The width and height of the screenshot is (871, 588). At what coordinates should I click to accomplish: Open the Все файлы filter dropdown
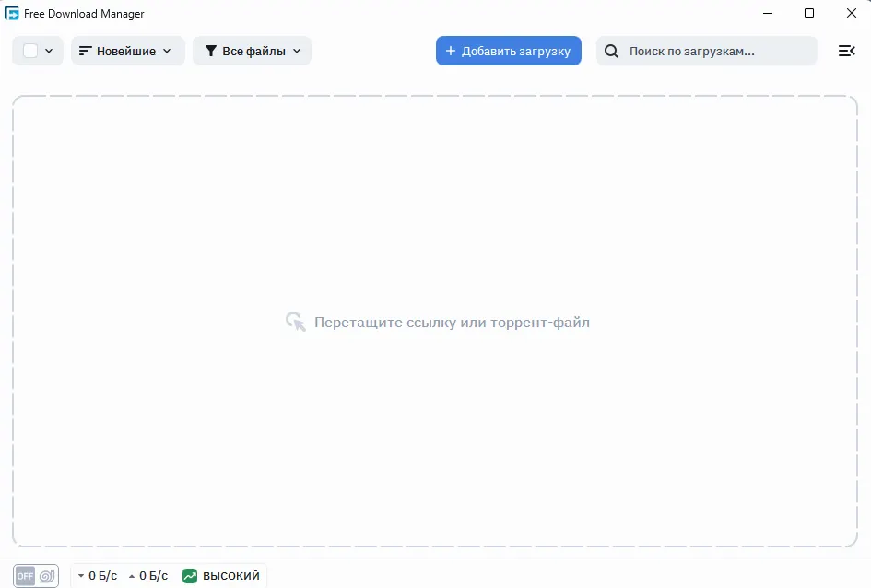point(252,51)
